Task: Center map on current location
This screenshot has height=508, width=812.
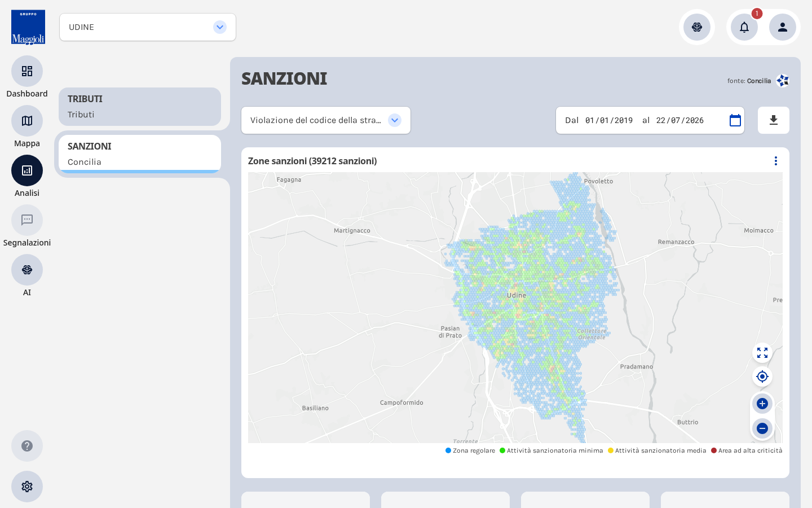Action: [x=762, y=376]
